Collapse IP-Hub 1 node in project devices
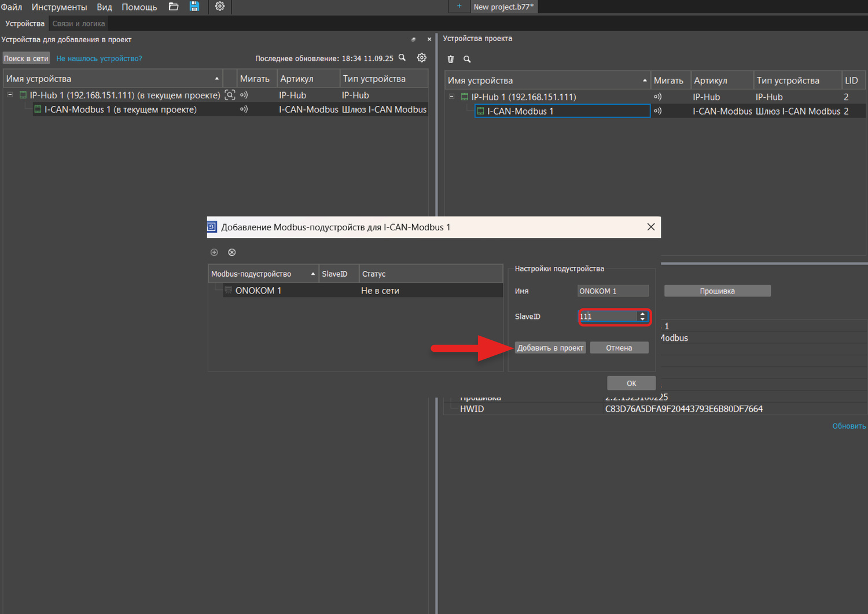 point(451,97)
